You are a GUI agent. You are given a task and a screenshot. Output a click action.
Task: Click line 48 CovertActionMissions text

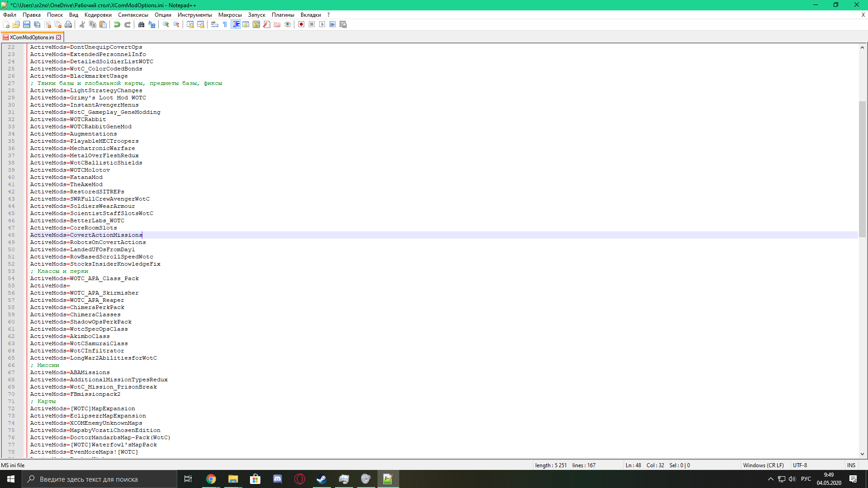click(x=86, y=235)
